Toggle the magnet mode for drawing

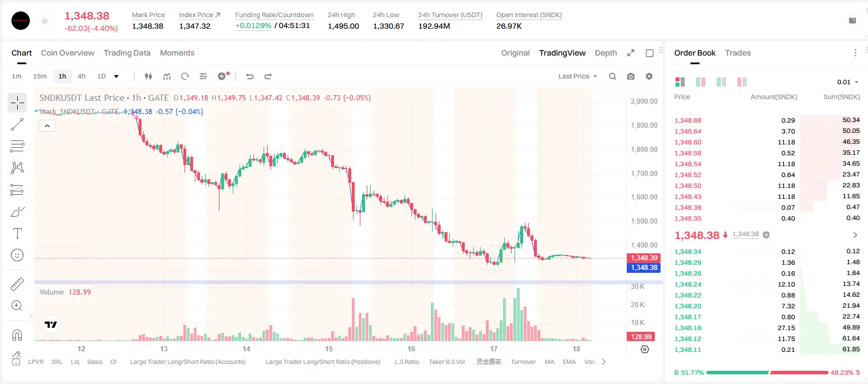(17, 335)
